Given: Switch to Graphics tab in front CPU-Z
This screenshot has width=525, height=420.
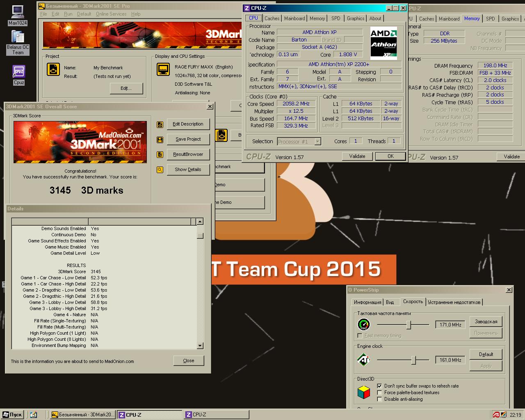Looking at the screenshot, I should tap(356, 18).
